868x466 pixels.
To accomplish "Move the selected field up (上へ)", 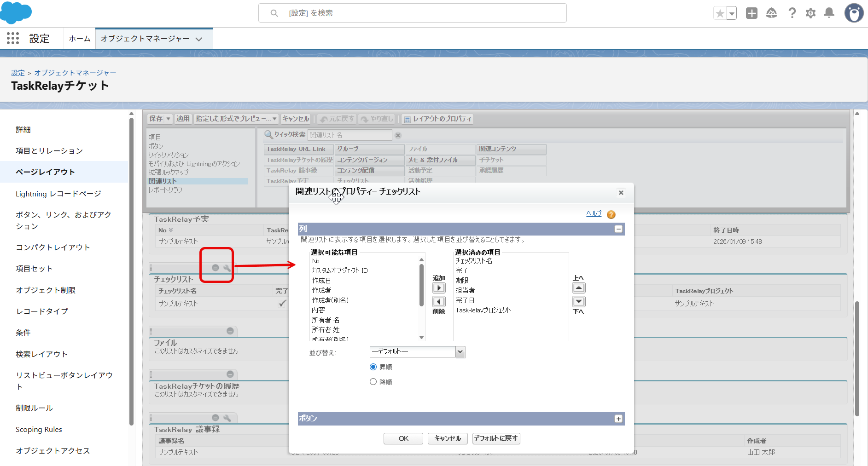I will point(579,288).
